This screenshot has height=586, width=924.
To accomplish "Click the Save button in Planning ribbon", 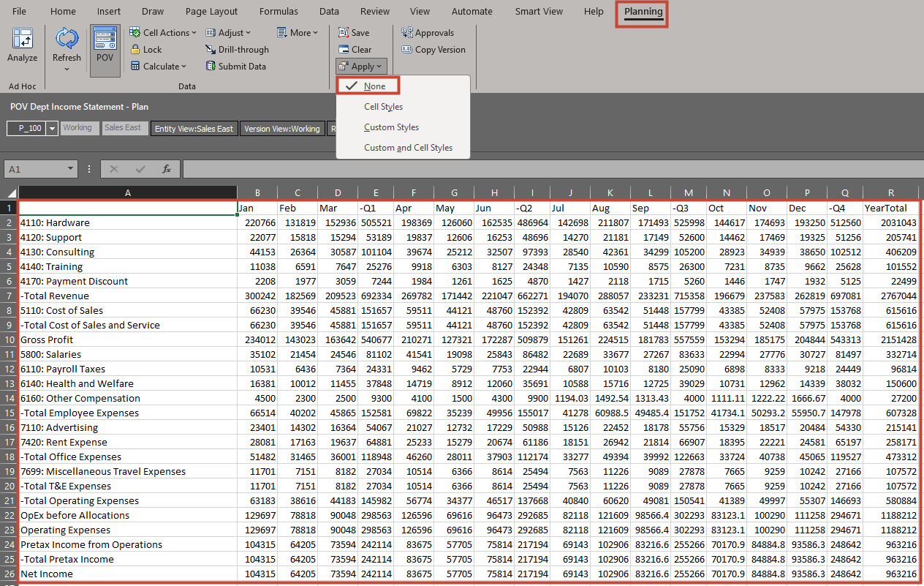I will click(354, 33).
